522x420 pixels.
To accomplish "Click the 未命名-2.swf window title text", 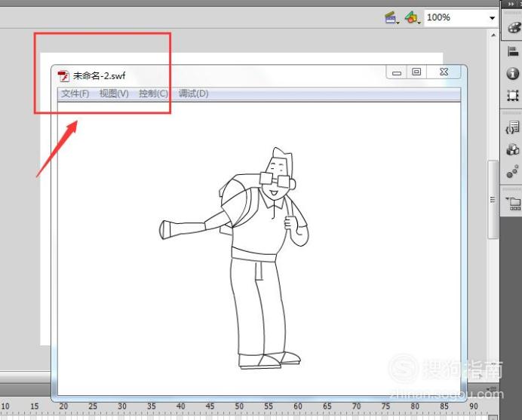I will click(x=100, y=76).
